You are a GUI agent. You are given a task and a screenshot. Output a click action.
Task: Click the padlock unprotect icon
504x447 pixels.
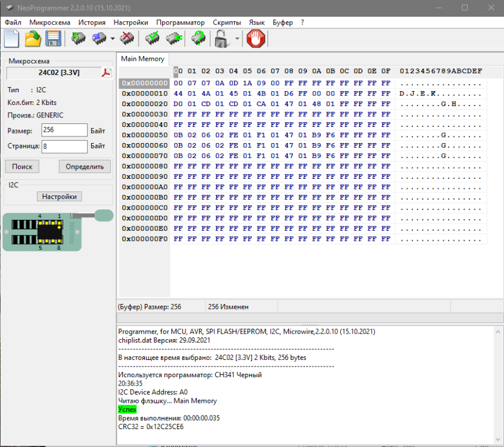click(x=222, y=39)
